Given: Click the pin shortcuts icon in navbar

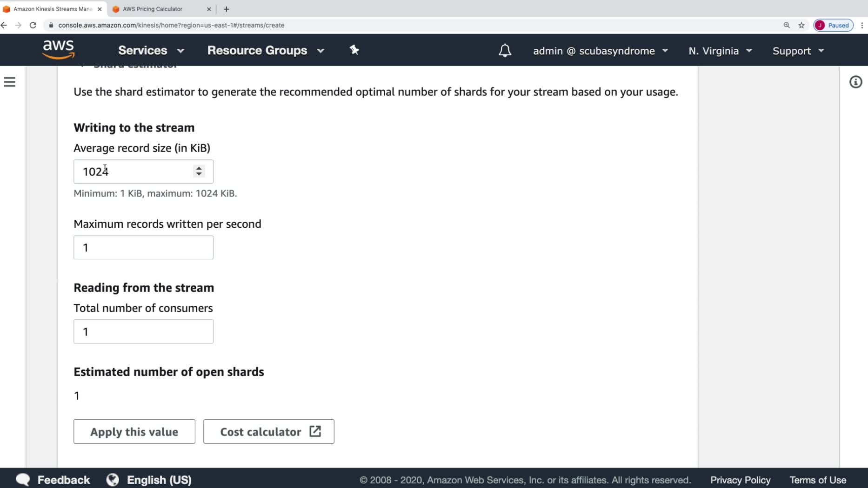Looking at the screenshot, I should coord(354,50).
